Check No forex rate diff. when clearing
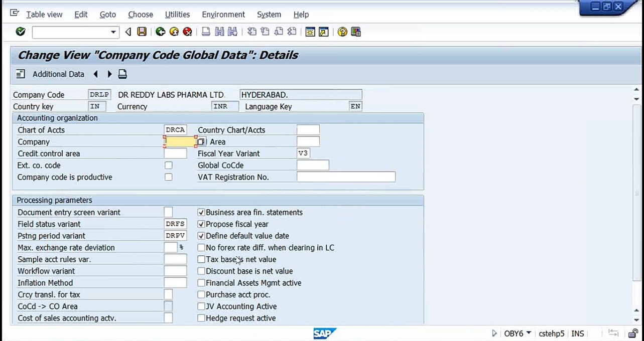The height and width of the screenshot is (341, 644). pyautogui.click(x=201, y=247)
